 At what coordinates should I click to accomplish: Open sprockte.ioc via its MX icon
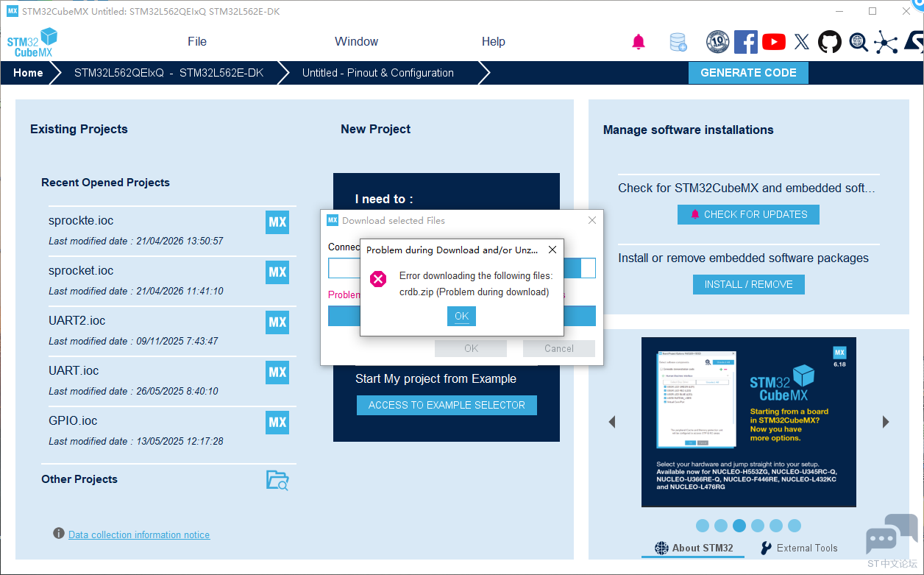click(x=277, y=222)
